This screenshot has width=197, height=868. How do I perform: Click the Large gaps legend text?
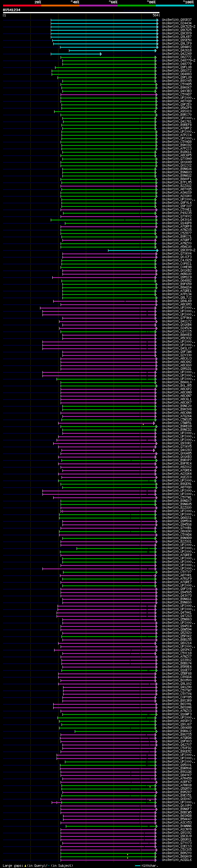(x=38, y=865)
